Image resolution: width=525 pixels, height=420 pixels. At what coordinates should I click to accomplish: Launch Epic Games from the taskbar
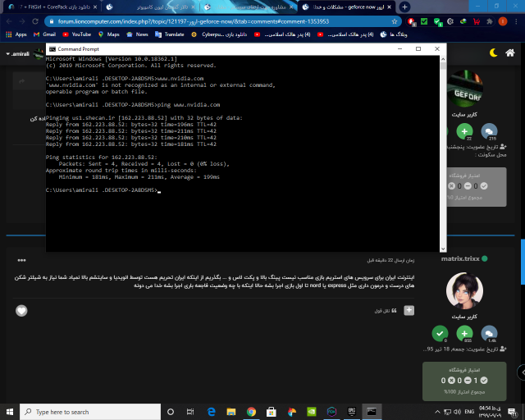point(351,412)
